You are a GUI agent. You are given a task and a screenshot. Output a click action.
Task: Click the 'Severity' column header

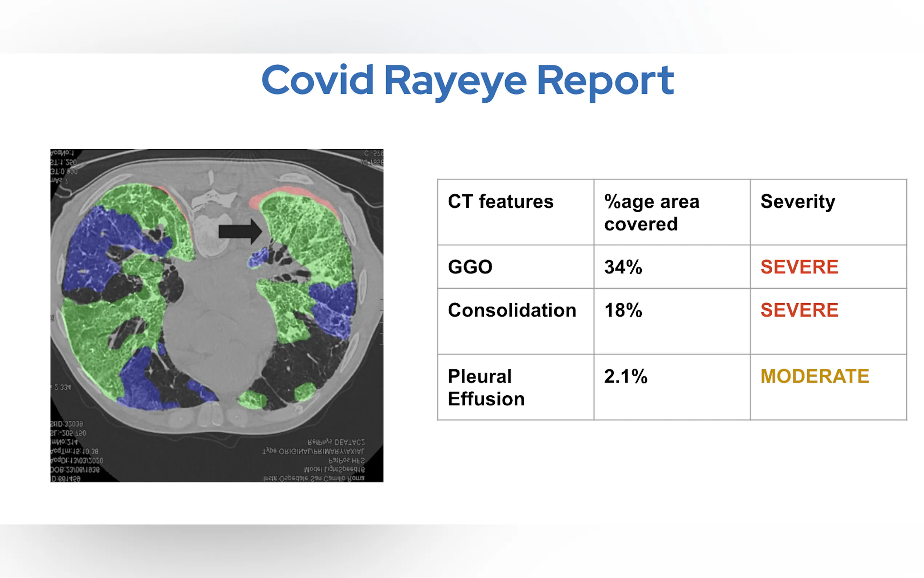coord(797,201)
